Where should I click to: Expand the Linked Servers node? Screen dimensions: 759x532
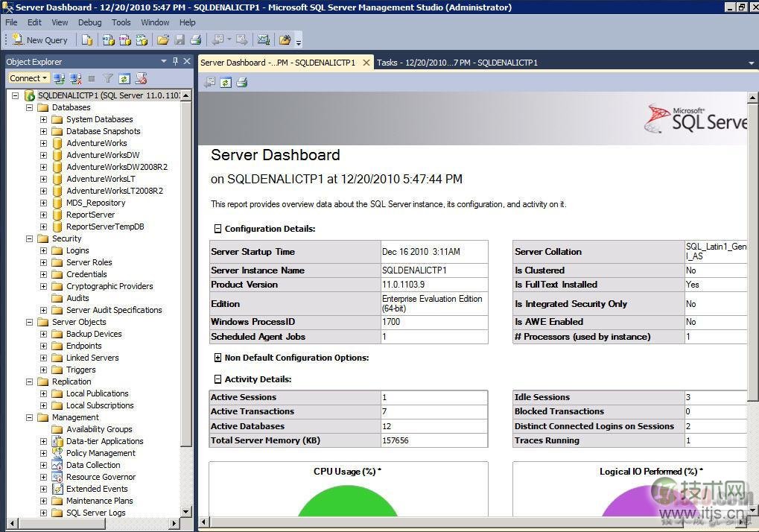pyautogui.click(x=43, y=358)
